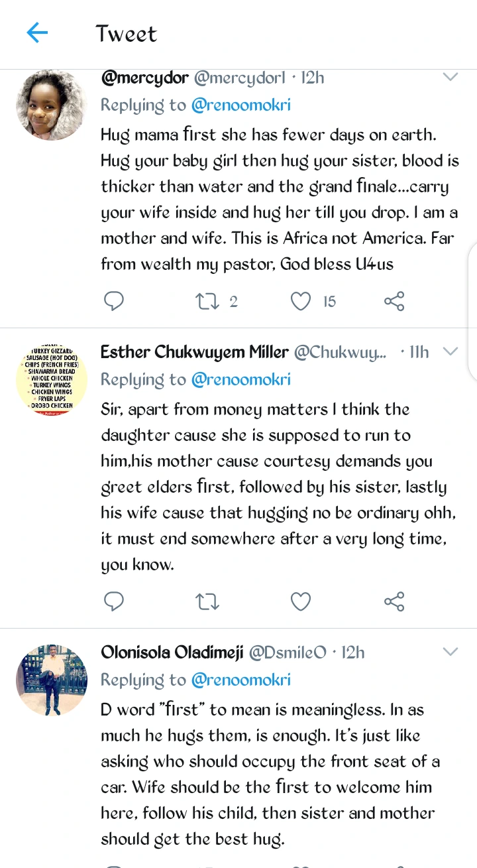This screenshot has height=868, width=477.
Task: Expand the menu arrow on Esther's tweet
Action: click(450, 351)
